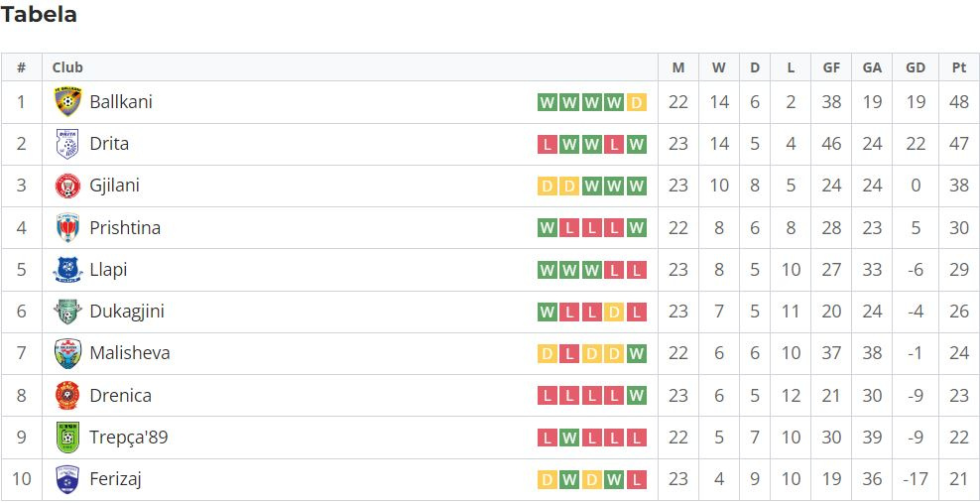Click Ballkani's yellow D form badge

point(637,102)
